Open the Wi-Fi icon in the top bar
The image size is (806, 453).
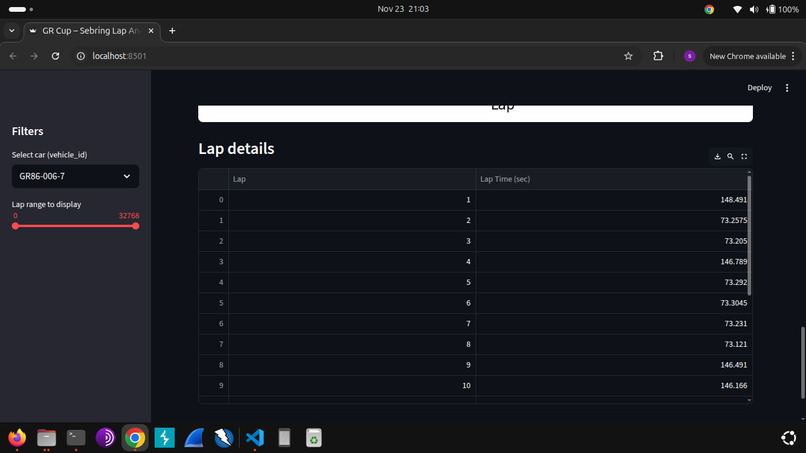coord(737,9)
